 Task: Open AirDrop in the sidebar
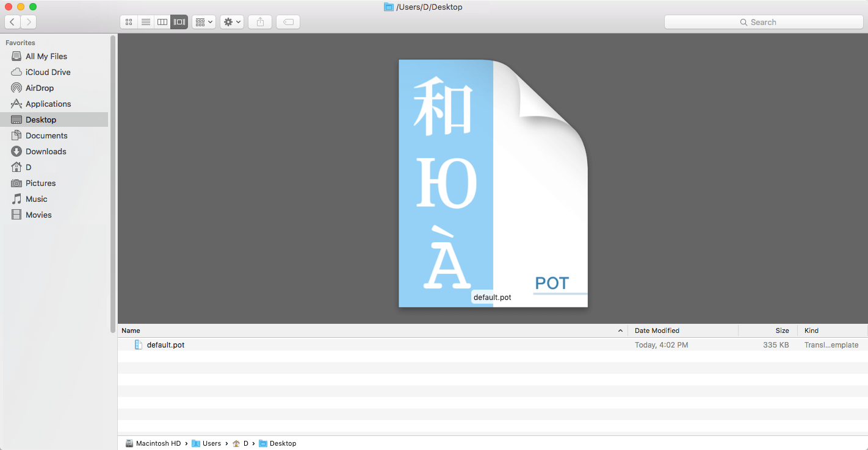tap(40, 88)
